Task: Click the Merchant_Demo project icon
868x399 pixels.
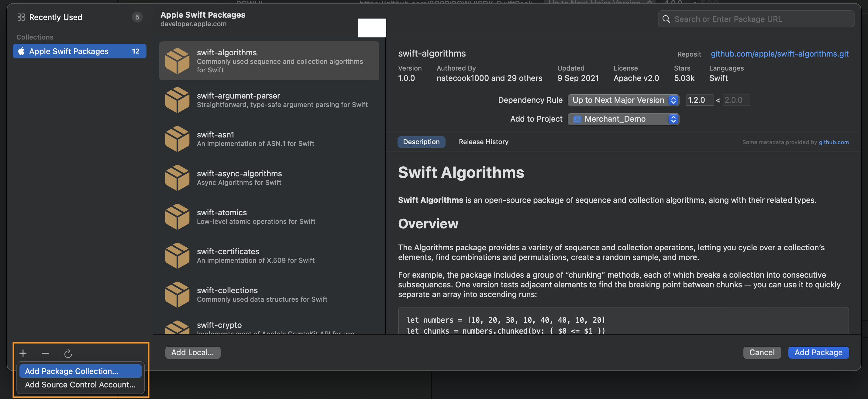Action: tap(577, 119)
